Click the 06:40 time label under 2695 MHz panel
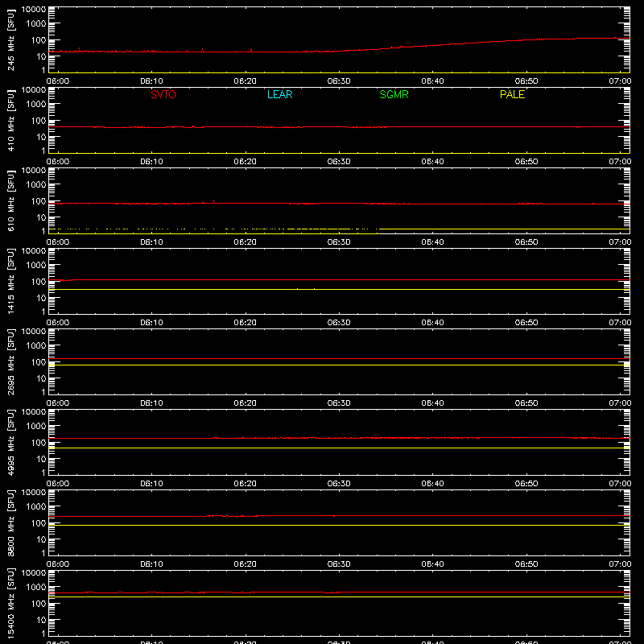 click(432, 403)
